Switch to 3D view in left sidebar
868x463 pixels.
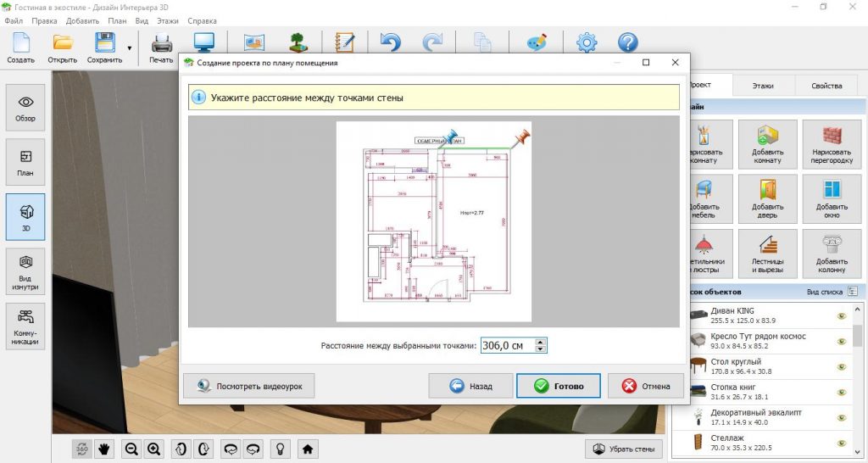coord(26,216)
